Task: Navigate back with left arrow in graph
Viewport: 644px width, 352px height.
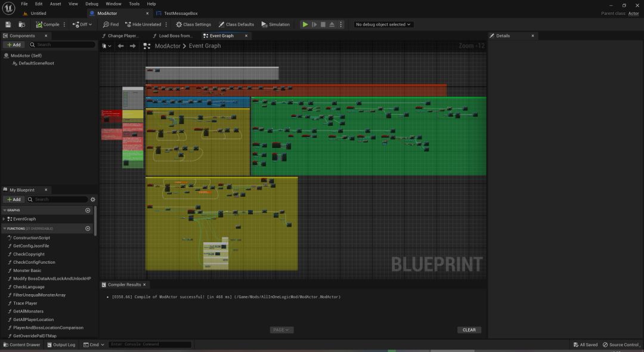Action: click(120, 46)
